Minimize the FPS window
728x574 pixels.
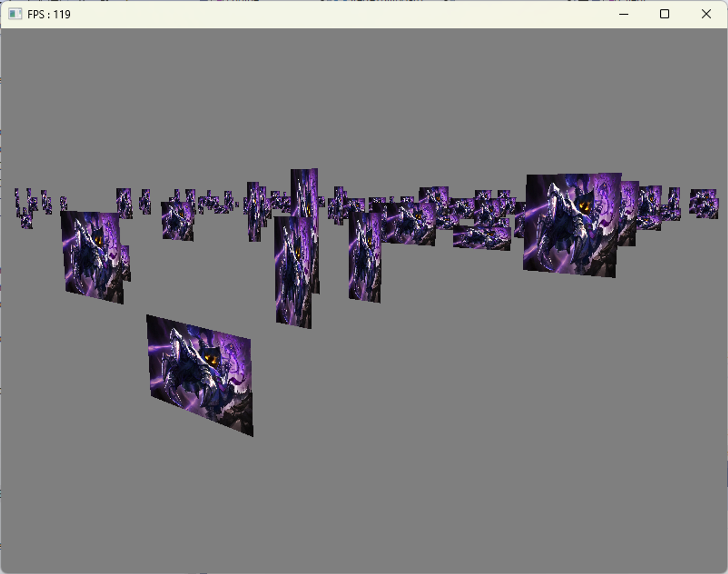pyautogui.click(x=624, y=14)
